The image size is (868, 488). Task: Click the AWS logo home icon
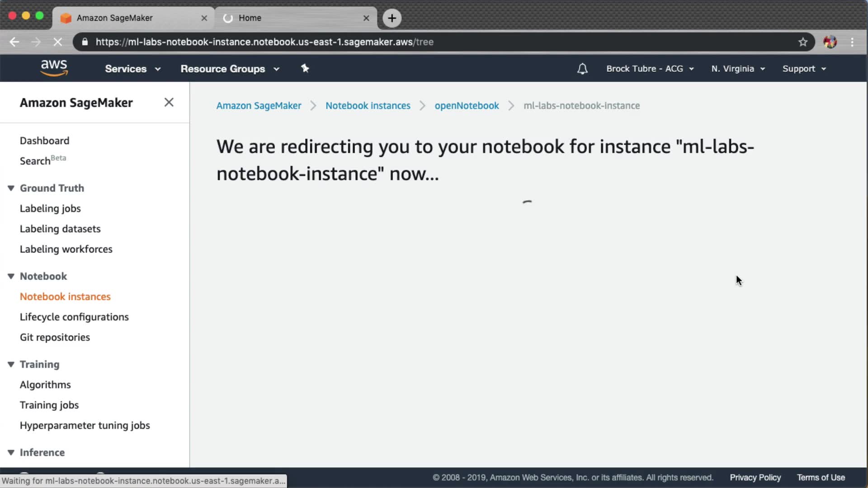(54, 68)
